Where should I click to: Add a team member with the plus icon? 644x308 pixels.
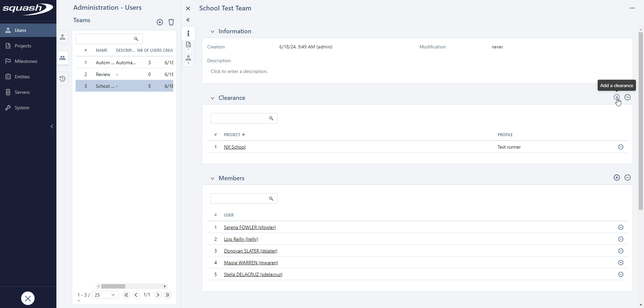[617, 178]
